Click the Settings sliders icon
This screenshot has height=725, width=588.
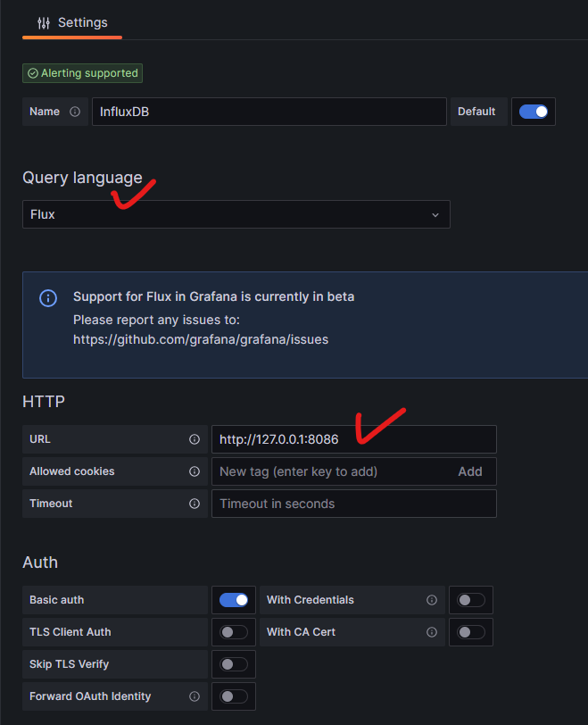tap(44, 22)
